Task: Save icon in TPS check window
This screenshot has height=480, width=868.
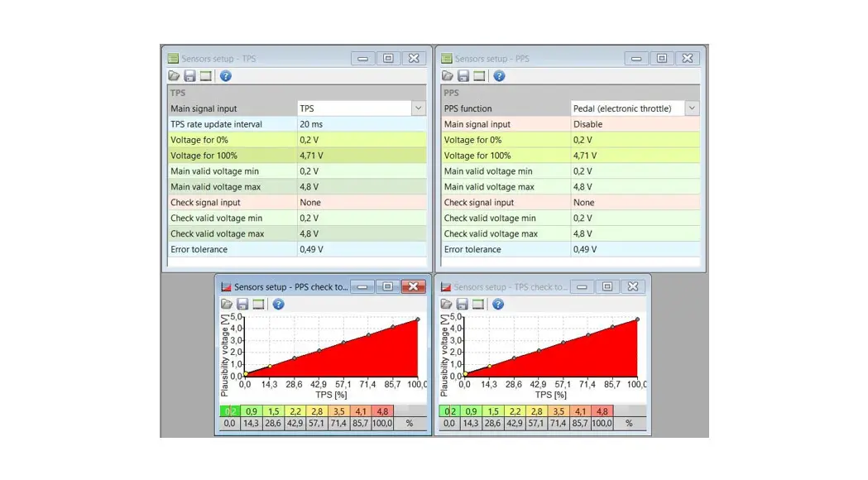Action: coord(463,304)
